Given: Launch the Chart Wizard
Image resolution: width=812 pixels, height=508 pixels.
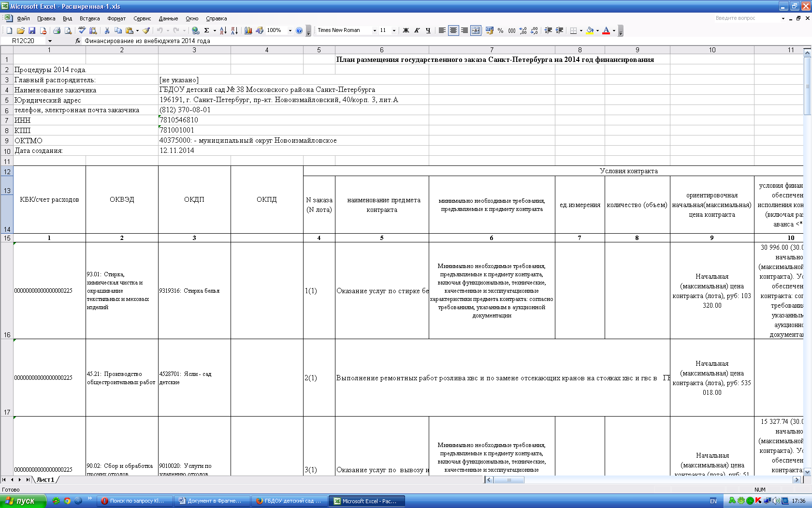Looking at the screenshot, I should point(248,30).
